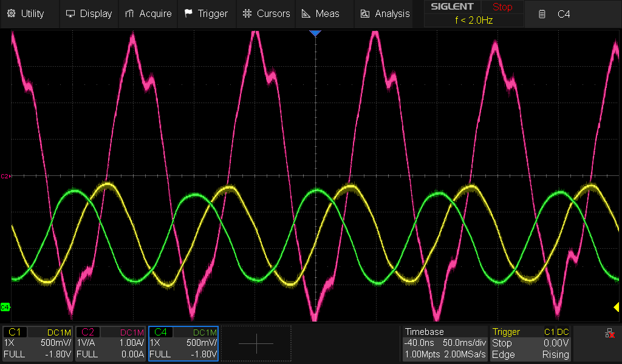
Task: Open the Utility gear menu
Action: 26,13
